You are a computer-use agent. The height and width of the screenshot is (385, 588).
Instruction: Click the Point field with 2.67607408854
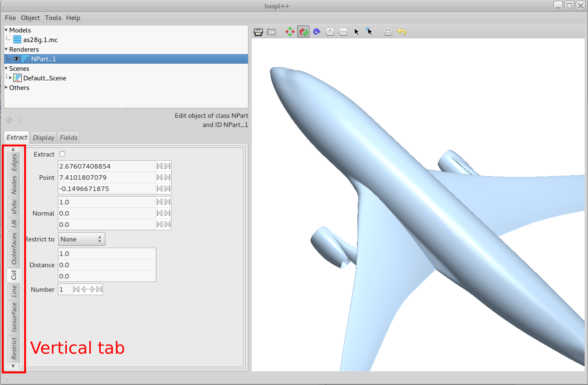[107, 166]
